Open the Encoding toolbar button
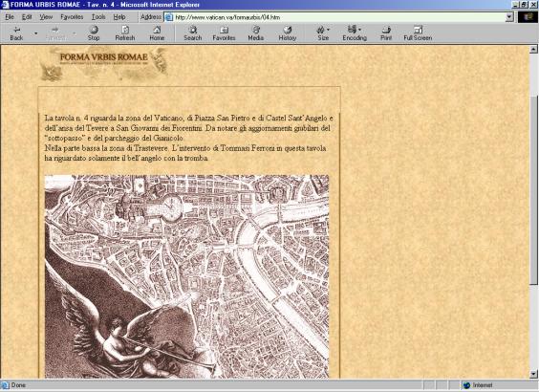Image resolution: width=539 pixels, height=392 pixels. coord(355,33)
